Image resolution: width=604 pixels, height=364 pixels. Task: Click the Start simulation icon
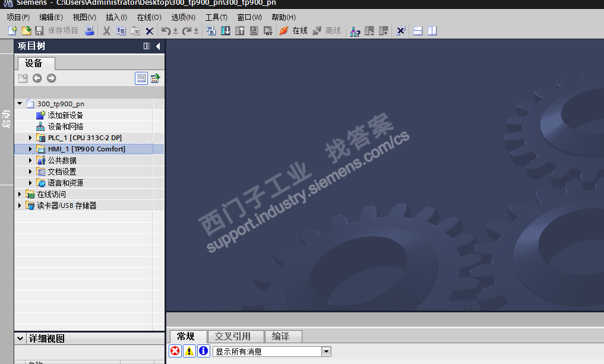pos(254,30)
